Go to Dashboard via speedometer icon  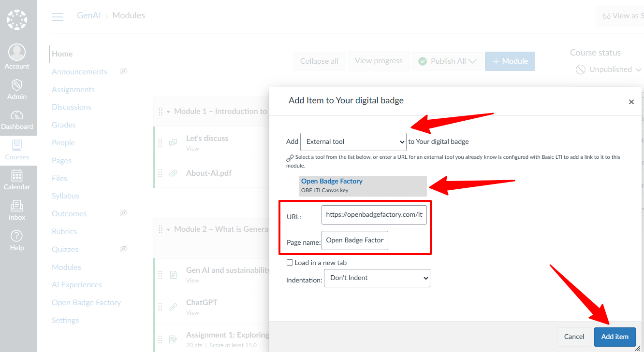[17, 115]
